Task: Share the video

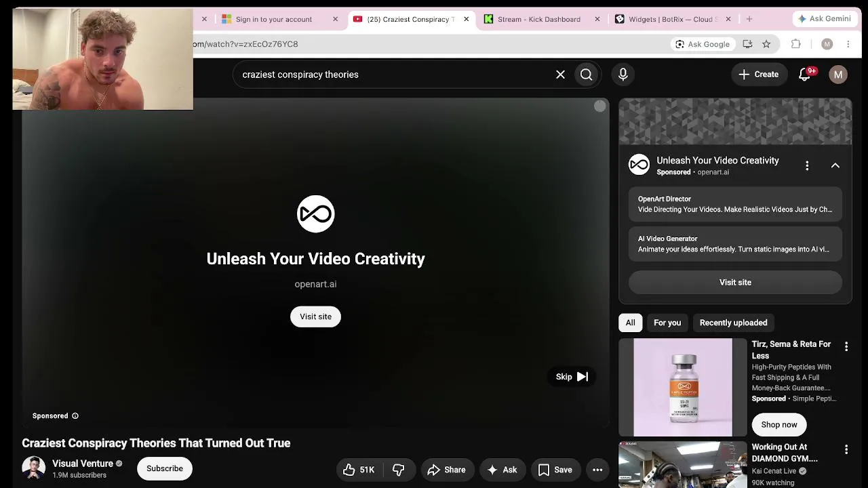Action: pos(446,470)
